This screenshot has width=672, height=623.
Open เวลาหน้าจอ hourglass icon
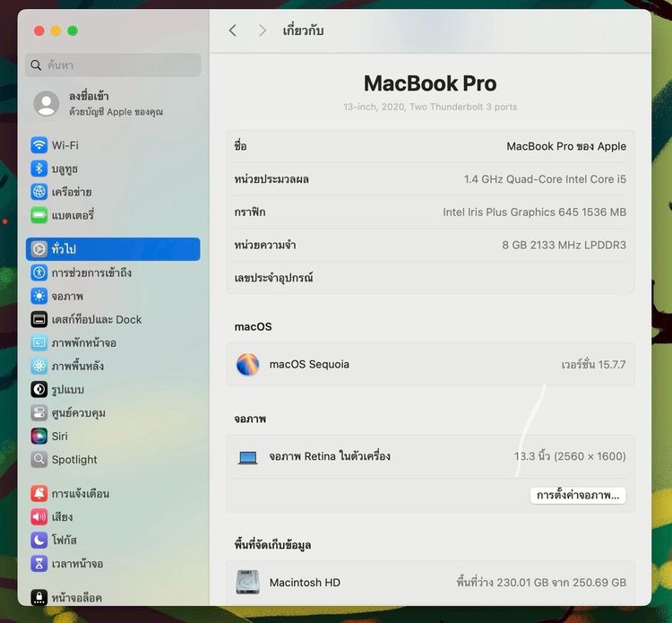pos(39,564)
